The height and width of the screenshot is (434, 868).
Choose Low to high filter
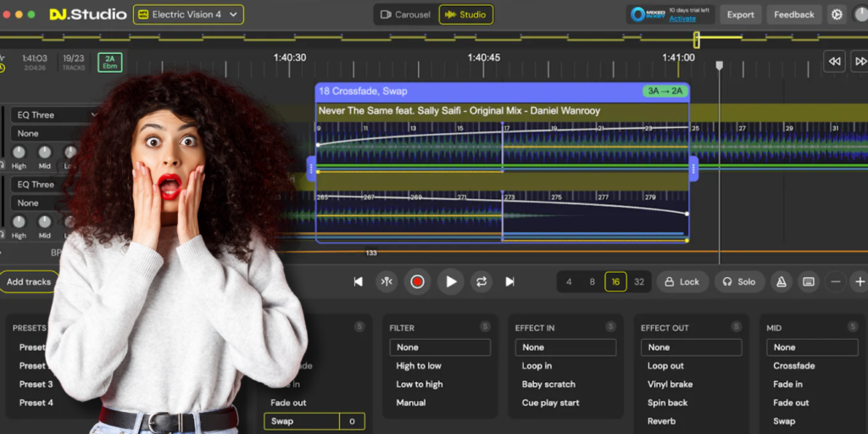419,384
